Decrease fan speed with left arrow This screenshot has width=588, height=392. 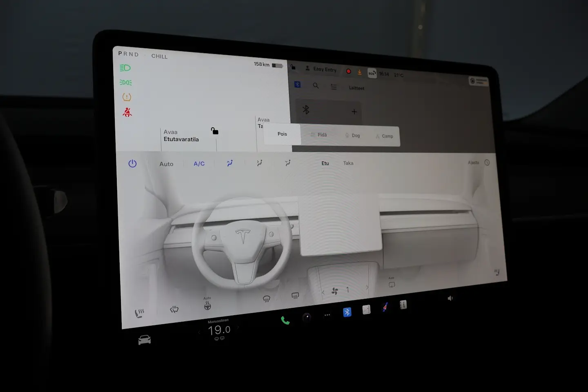(323, 292)
